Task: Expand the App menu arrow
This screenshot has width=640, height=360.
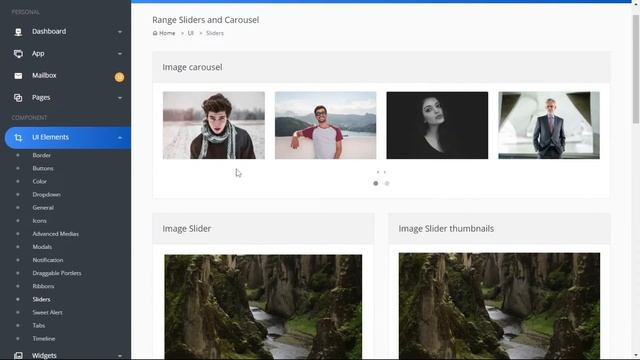Action: click(x=120, y=54)
